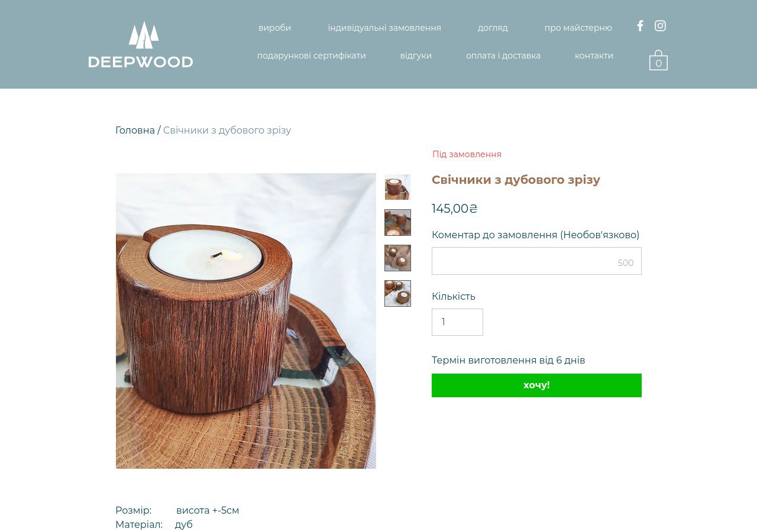Go to the 'догляд' page
The width and height of the screenshot is (757, 532).
pos(493,28)
